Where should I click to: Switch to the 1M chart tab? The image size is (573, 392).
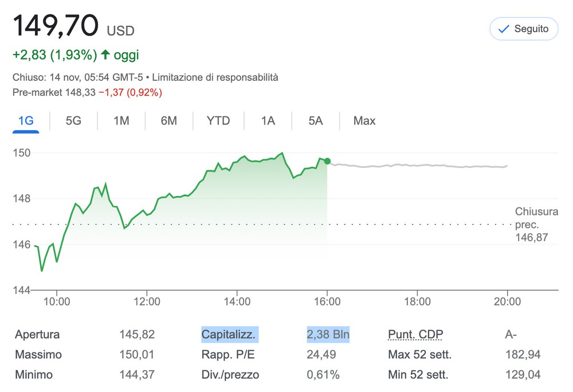121,120
